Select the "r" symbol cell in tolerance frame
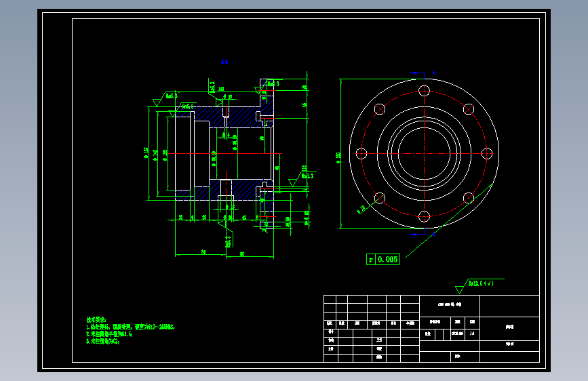This screenshot has height=381, width=588. tap(371, 260)
